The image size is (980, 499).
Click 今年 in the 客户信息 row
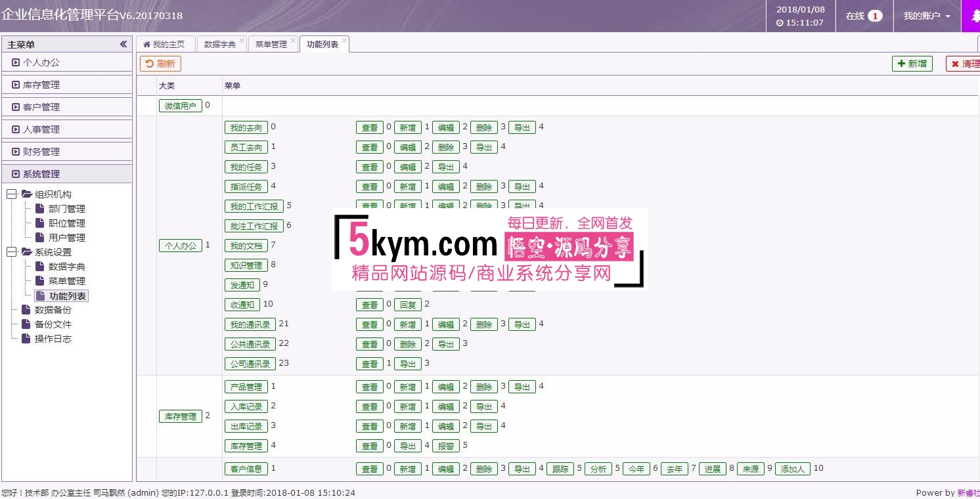coord(636,469)
